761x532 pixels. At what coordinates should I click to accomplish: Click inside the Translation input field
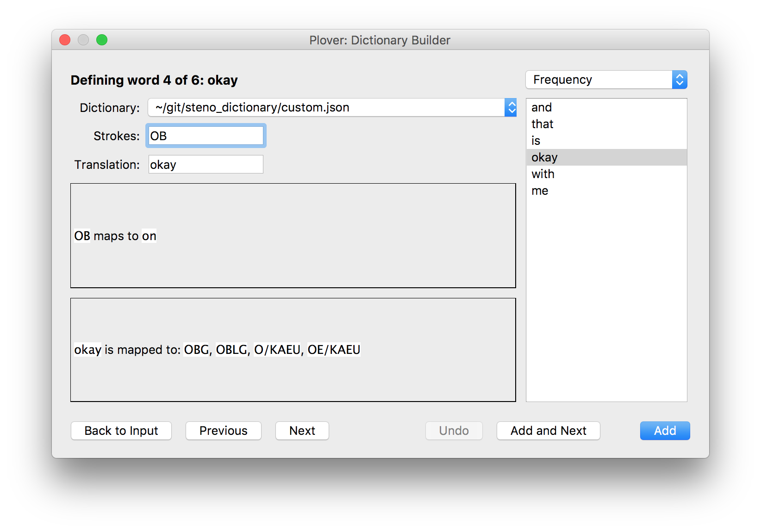[x=206, y=164]
